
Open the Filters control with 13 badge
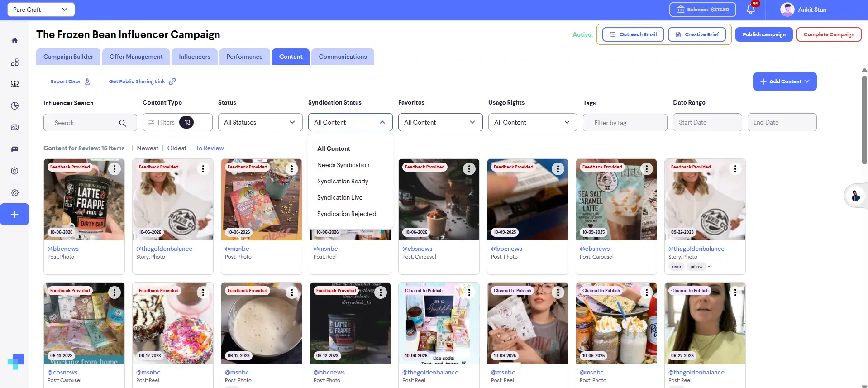click(x=177, y=122)
